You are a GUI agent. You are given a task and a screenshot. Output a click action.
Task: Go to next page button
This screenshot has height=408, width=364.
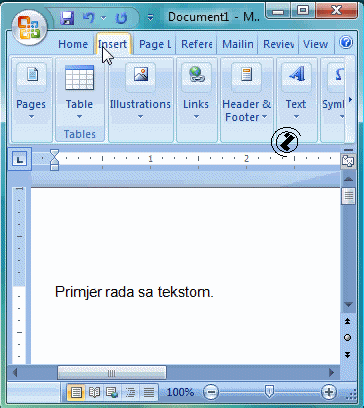click(347, 355)
